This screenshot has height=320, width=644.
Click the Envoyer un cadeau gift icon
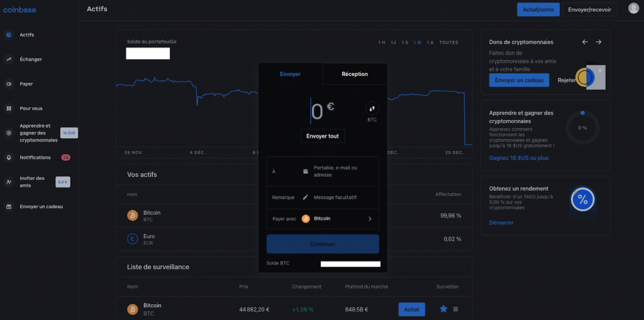pos(9,207)
